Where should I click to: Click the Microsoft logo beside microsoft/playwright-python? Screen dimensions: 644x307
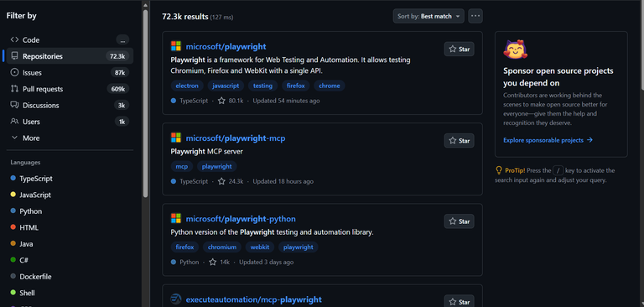(x=176, y=219)
